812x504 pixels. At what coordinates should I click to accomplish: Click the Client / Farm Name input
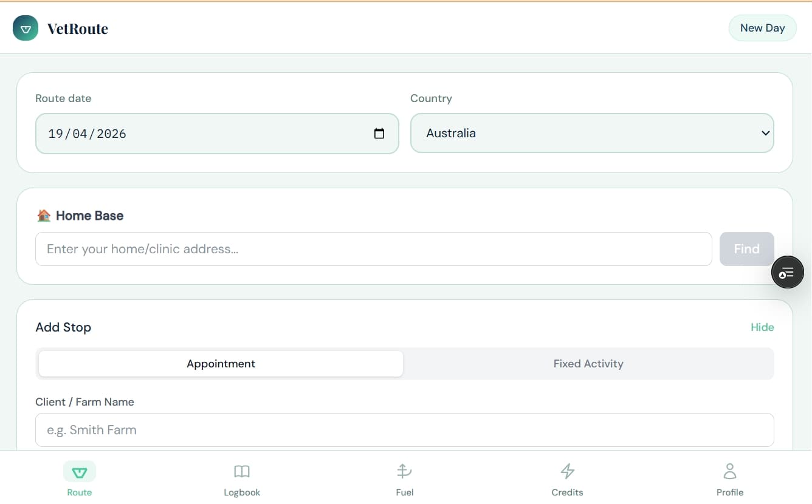click(x=404, y=430)
